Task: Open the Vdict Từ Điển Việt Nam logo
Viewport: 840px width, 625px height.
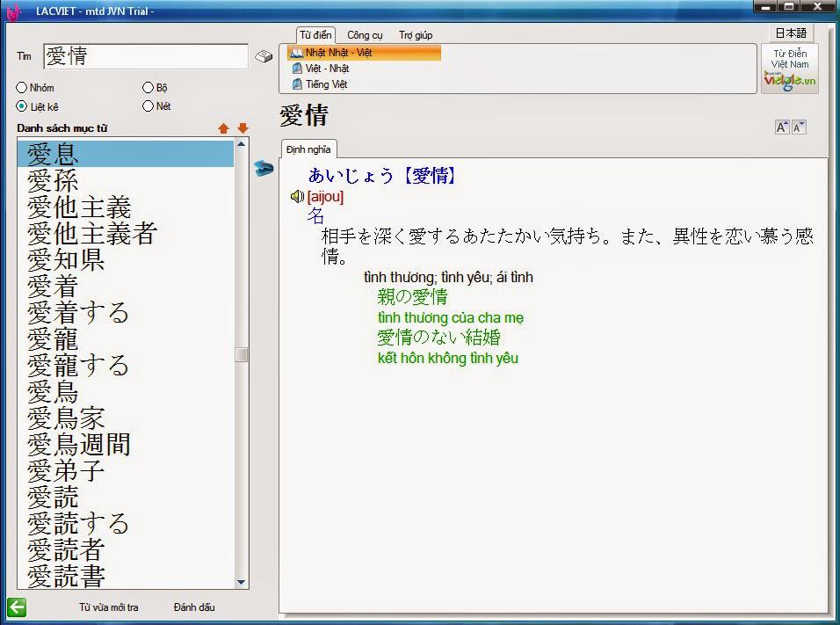Action: (x=790, y=69)
